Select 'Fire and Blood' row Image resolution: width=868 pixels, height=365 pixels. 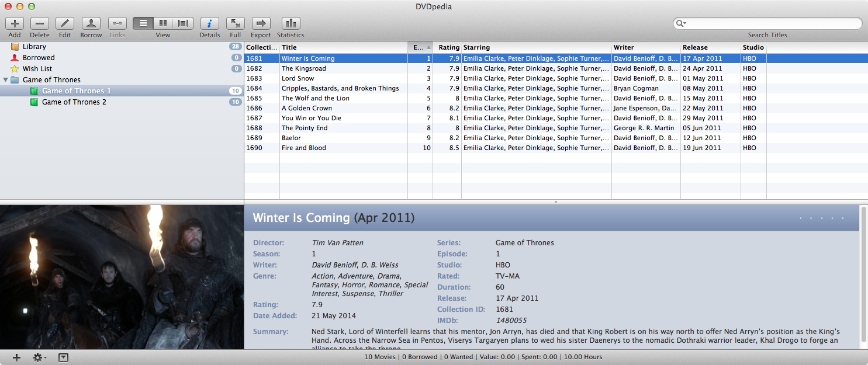click(556, 148)
